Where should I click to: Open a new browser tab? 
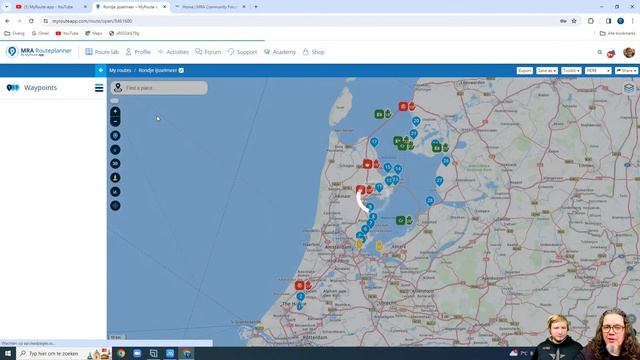click(256, 7)
